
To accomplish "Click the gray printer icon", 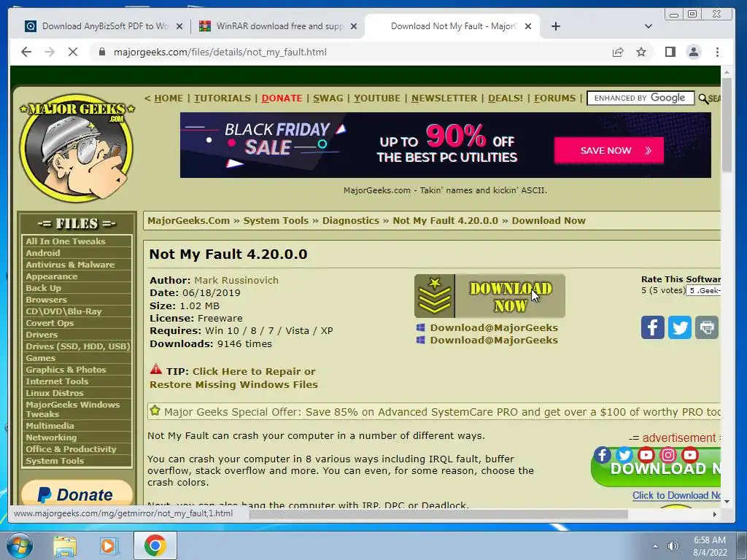I will click(706, 327).
